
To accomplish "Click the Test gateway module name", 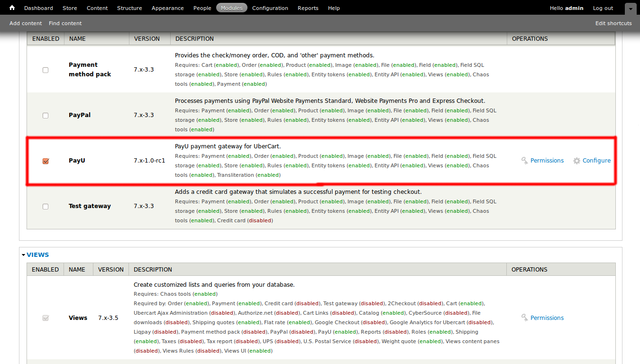I will click(x=90, y=206).
